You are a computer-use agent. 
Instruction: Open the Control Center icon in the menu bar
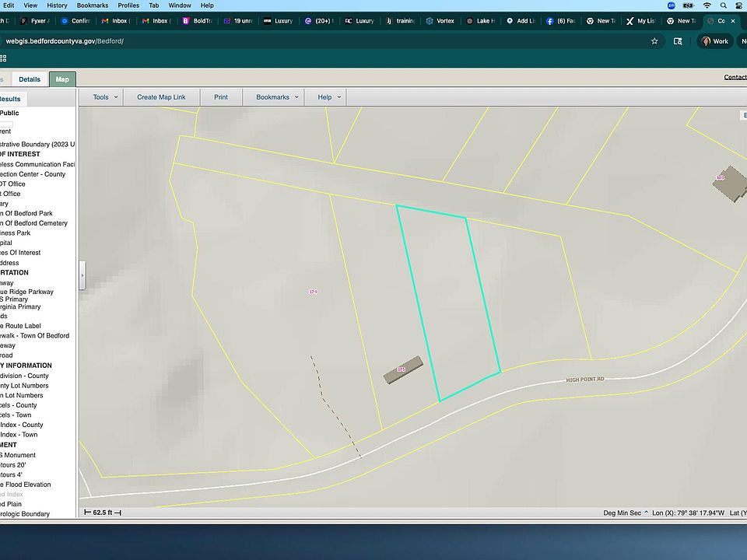tap(740, 5)
